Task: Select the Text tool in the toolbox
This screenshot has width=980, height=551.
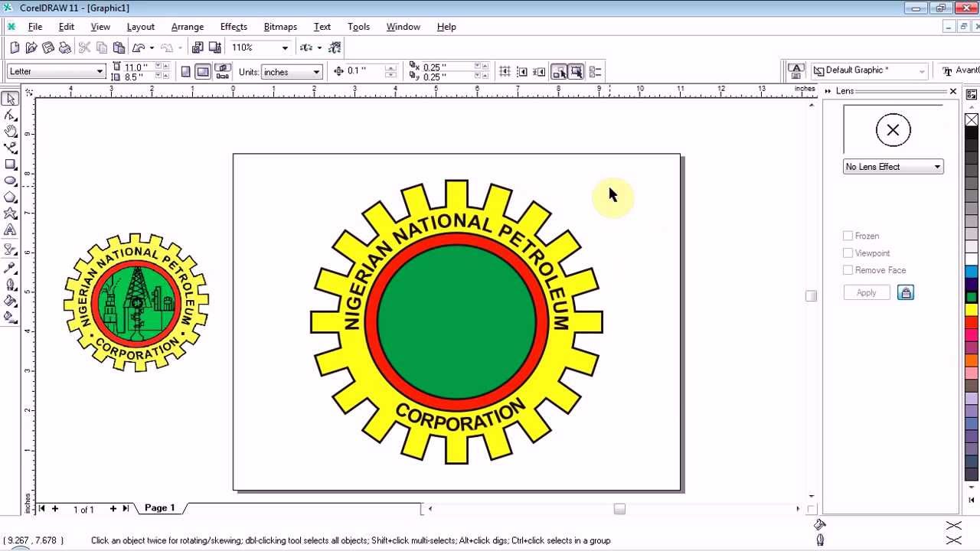Action: (10, 230)
